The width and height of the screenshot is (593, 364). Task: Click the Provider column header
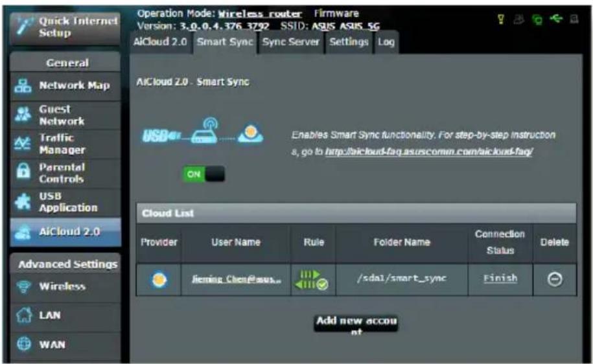[x=159, y=242]
